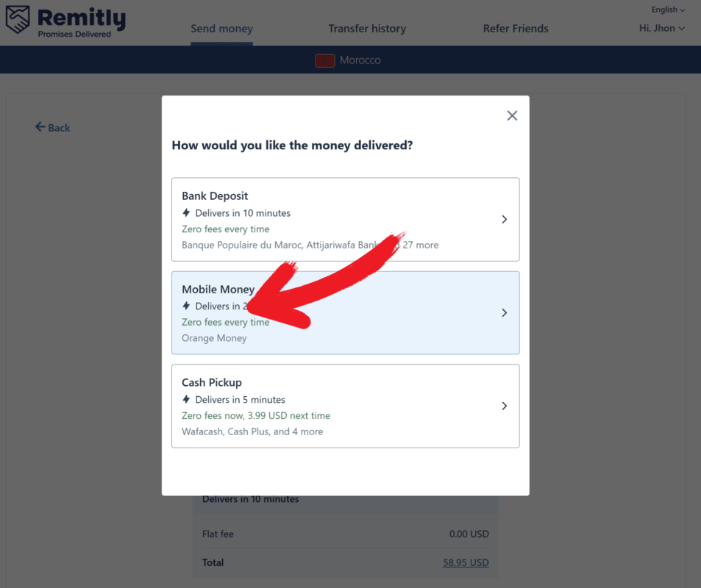Viewport: 701px width, 588px height.
Task: Open the Mobile Money option chevron
Action: (x=505, y=313)
